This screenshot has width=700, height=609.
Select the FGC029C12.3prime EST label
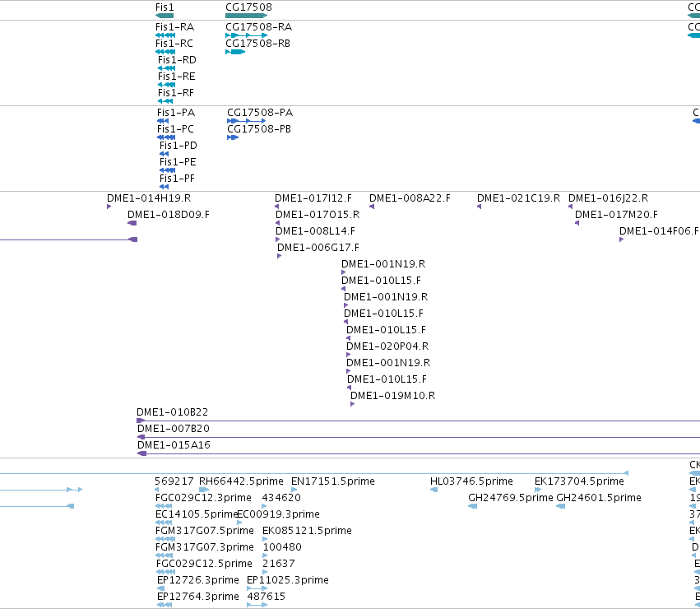click(203, 498)
